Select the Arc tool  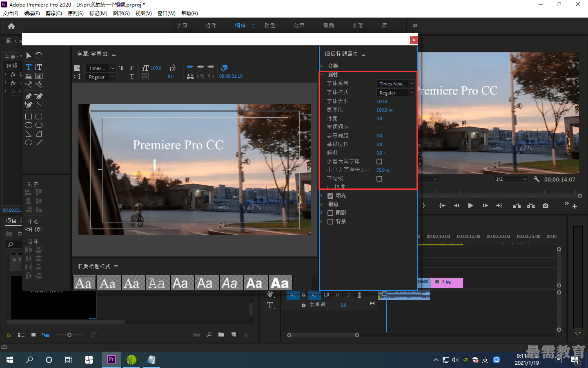[x=39, y=134]
